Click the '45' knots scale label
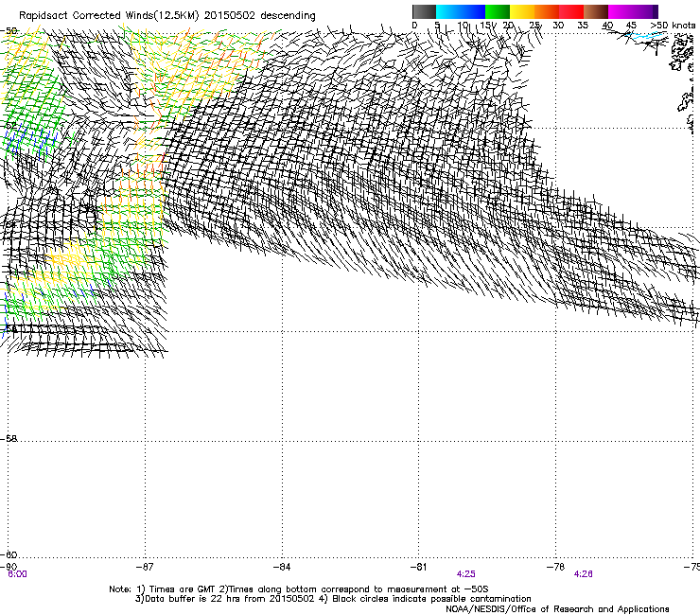The height and width of the screenshot is (615, 700). pos(631,26)
